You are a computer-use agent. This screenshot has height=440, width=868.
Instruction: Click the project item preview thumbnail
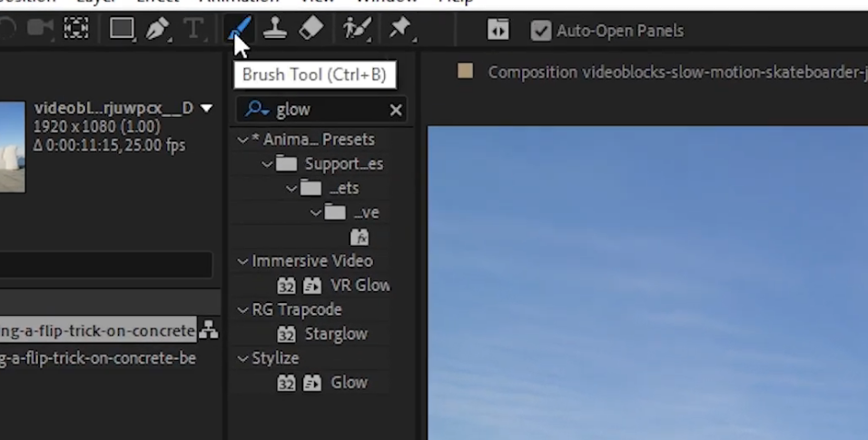[12, 147]
